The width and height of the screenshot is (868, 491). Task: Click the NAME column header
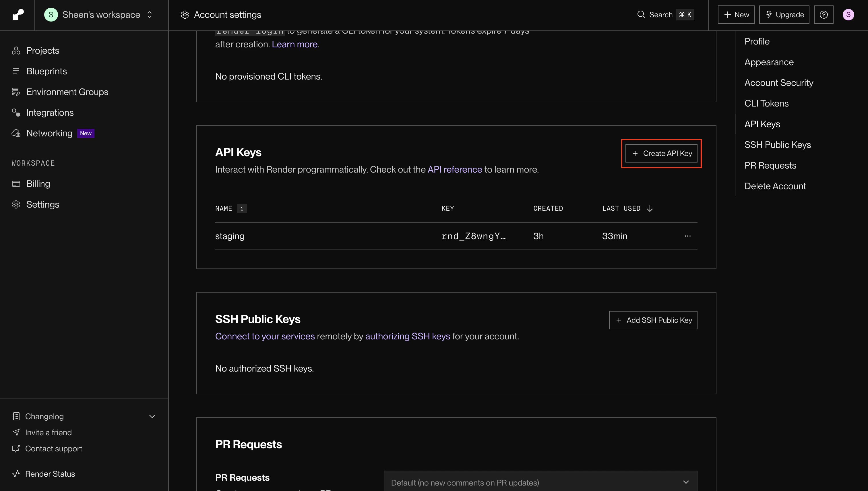point(224,209)
